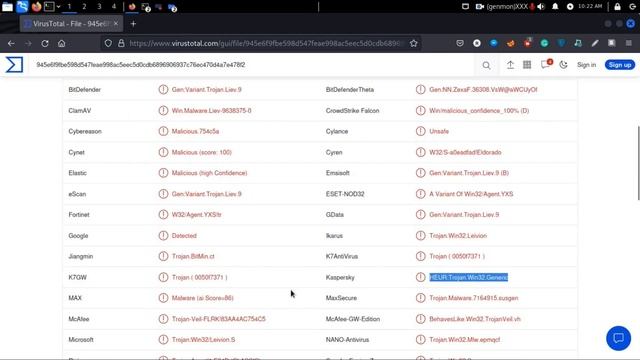Click the red extension icon with badge

(x=528, y=42)
